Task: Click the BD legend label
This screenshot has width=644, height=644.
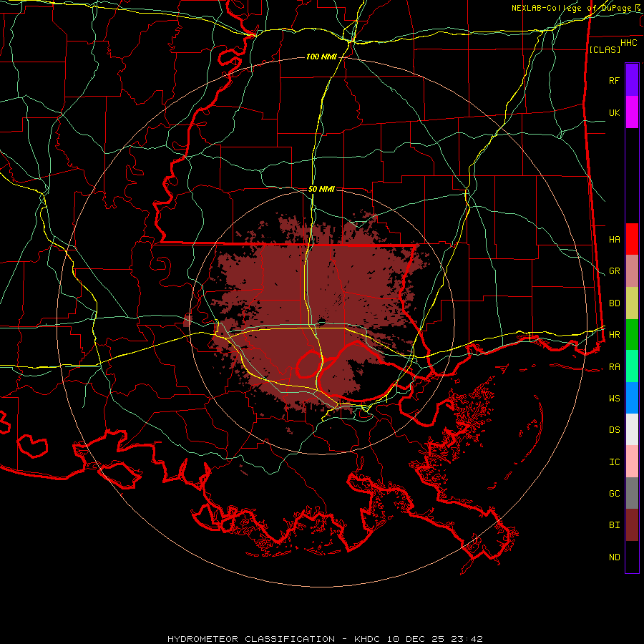Action: pos(614,303)
